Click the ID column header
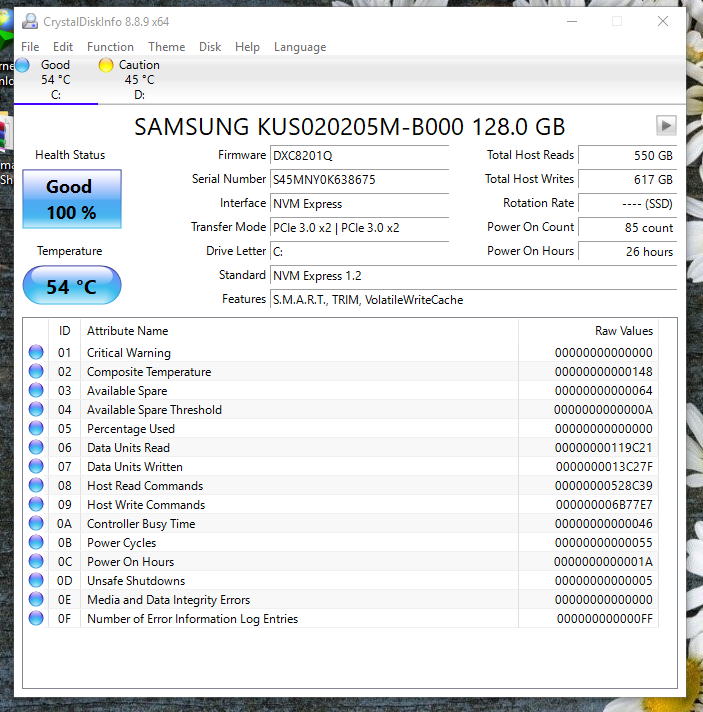 [x=64, y=331]
